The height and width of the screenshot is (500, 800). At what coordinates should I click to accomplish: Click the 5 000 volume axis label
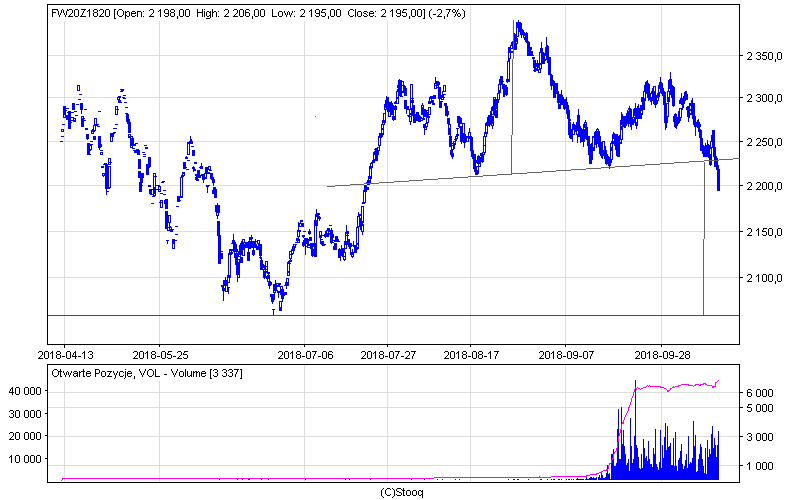760,408
